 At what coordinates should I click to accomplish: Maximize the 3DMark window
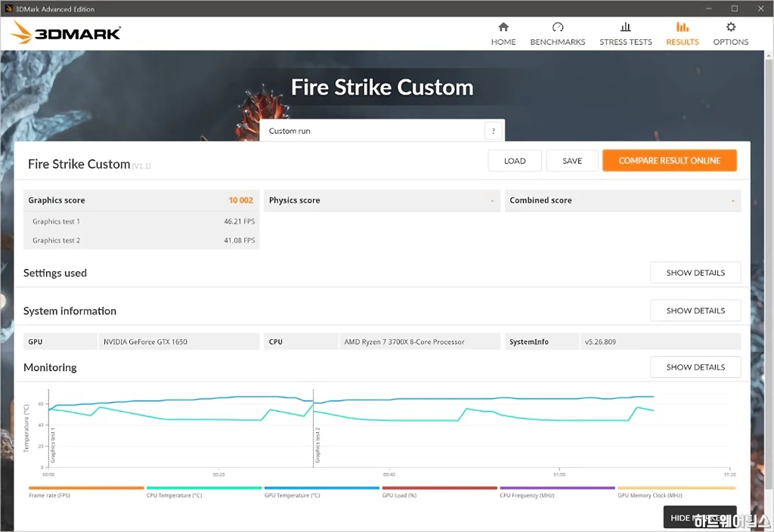[x=735, y=8]
